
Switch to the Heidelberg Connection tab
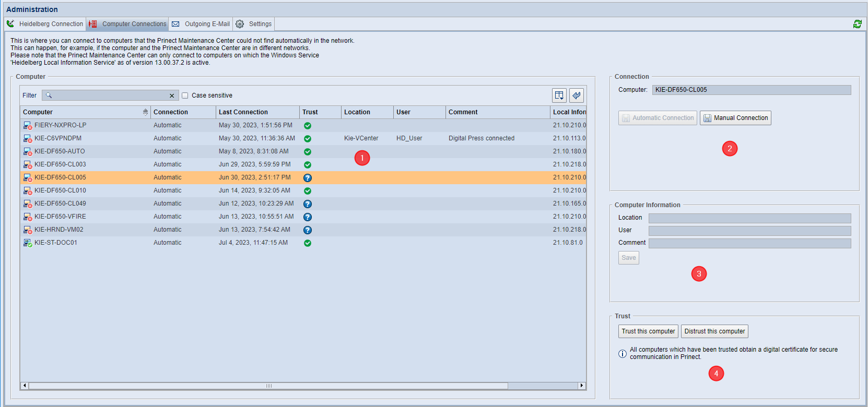click(x=45, y=24)
